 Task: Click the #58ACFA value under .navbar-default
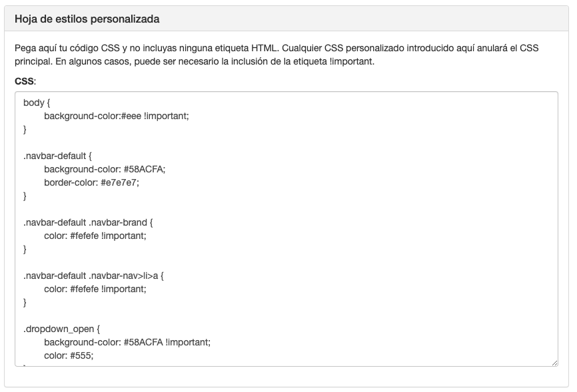(x=144, y=169)
